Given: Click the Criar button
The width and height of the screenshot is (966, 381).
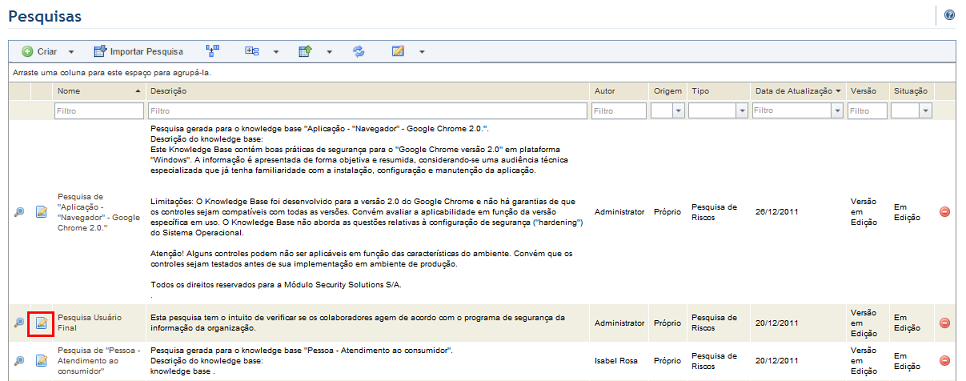Looking at the screenshot, I should pos(39,52).
